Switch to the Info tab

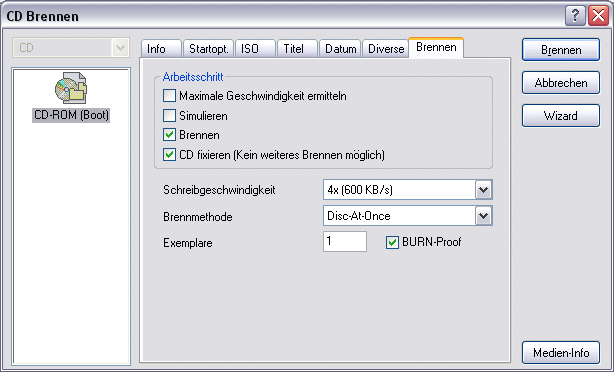(161, 49)
